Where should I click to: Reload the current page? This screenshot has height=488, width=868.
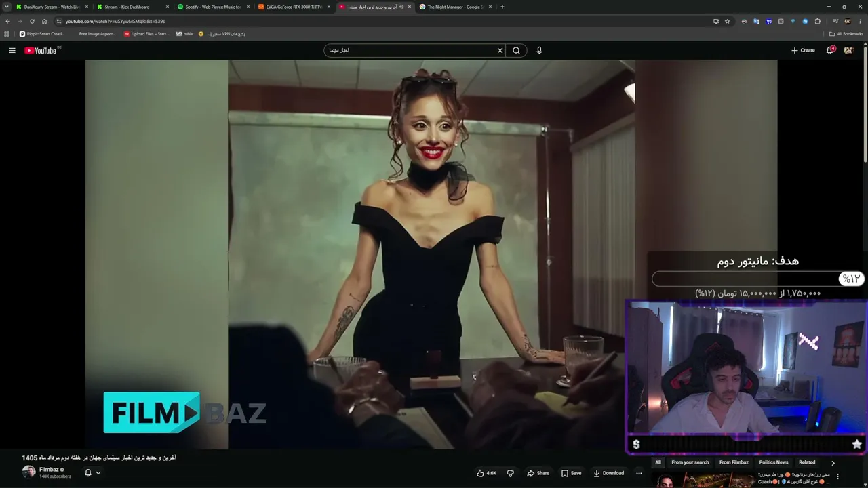click(32, 21)
